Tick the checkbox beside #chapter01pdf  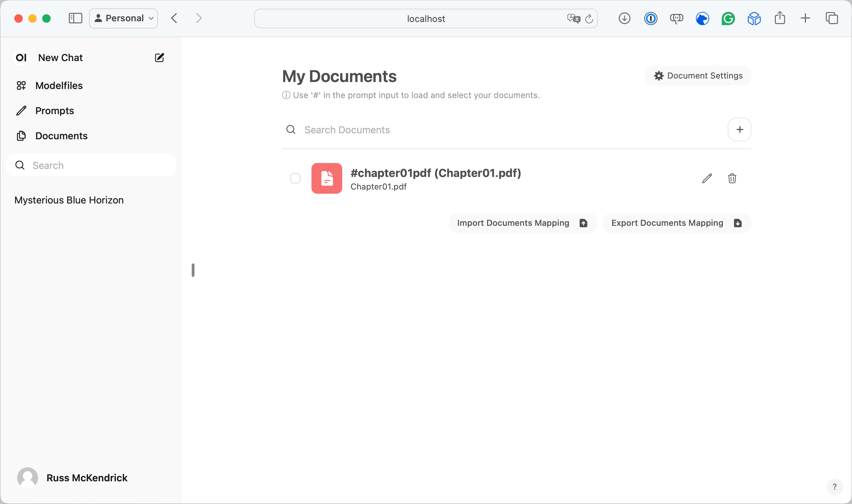pyautogui.click(x=295, y=178)
